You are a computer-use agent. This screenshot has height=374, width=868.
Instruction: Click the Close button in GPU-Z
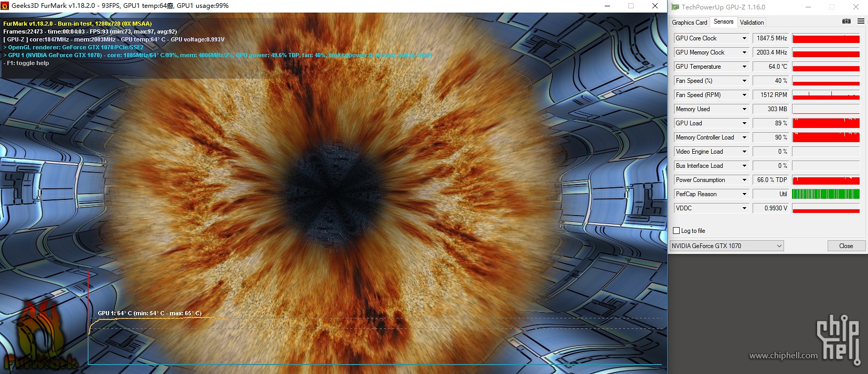[846, 246]
